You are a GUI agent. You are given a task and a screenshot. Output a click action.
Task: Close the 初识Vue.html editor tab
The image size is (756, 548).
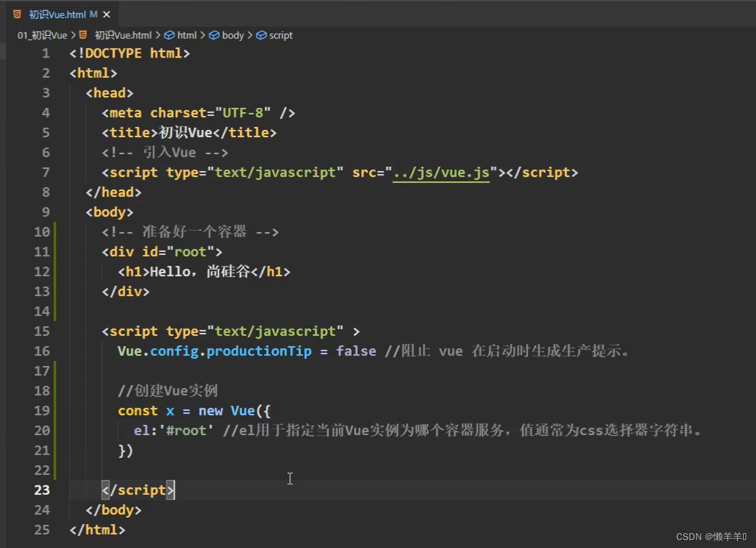coord(107,14)
